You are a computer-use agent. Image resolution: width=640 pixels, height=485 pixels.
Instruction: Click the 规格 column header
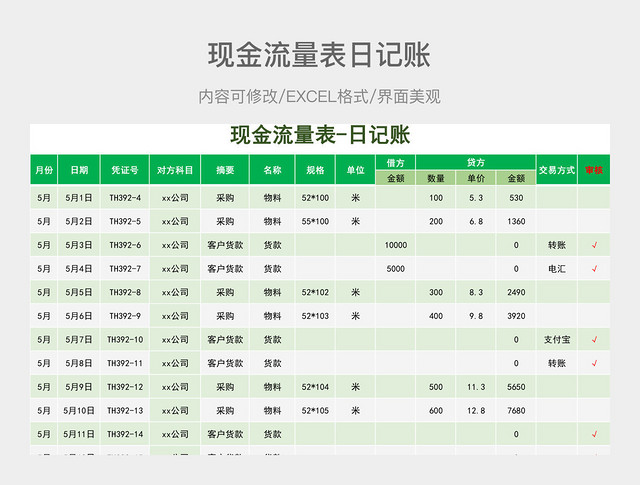tap(315, 169)
